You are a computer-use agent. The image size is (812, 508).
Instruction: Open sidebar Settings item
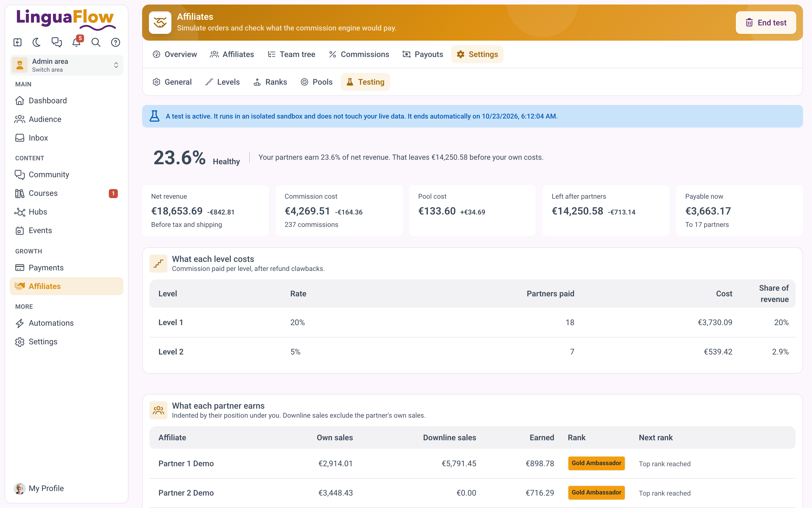pyautogui.click(x=67, y=342)
